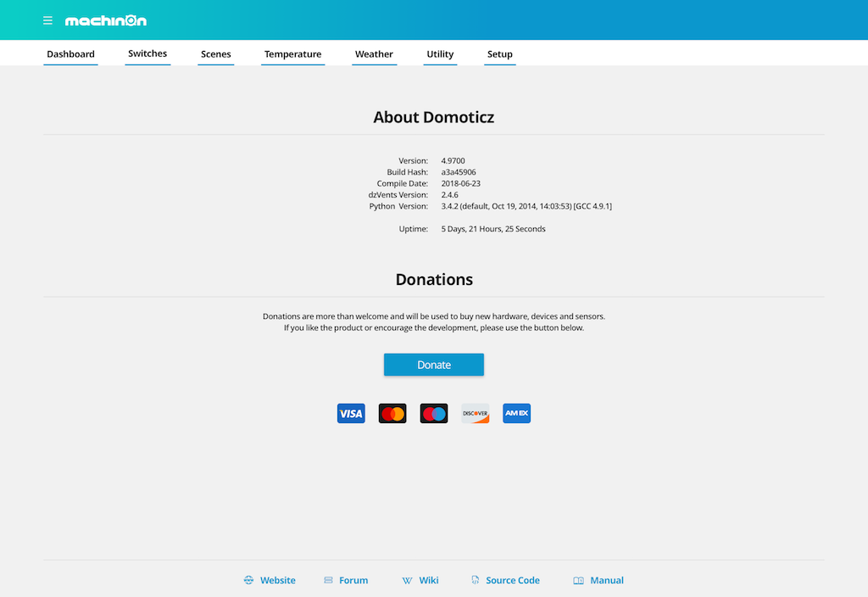
Task: Select the uptime value text
Action: [493, 229]
